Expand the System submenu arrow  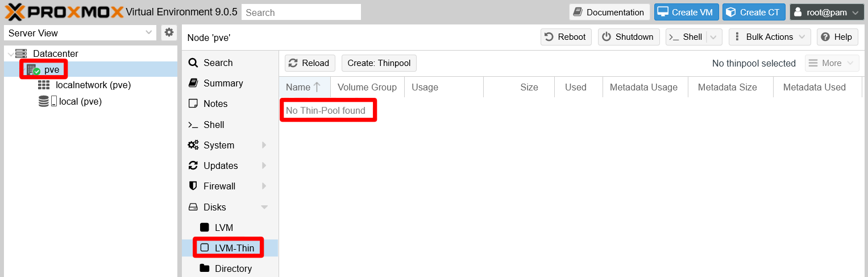click(264, 145)
